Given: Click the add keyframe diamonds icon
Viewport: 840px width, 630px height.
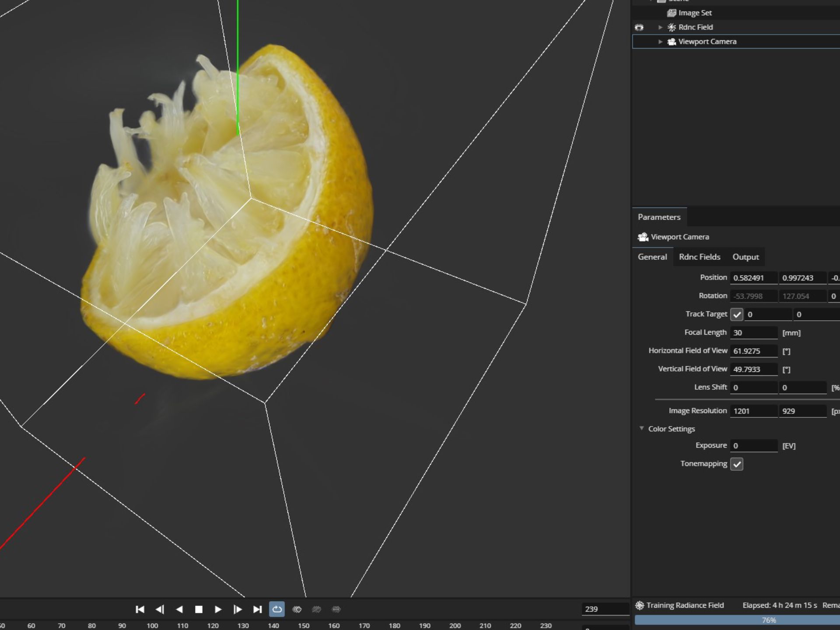Looking at the screenshot, I should pyautogui.click(x=297, y=609).
